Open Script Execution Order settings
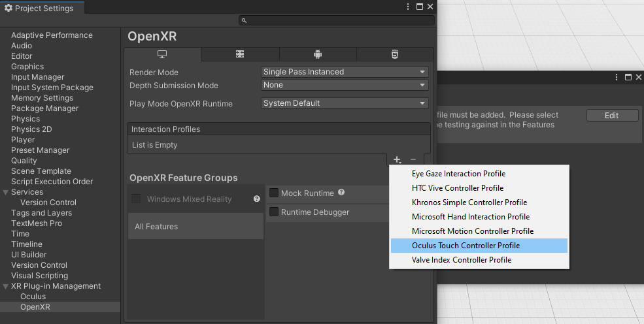This screenshot has height=324, width=644. click(52, 182)
